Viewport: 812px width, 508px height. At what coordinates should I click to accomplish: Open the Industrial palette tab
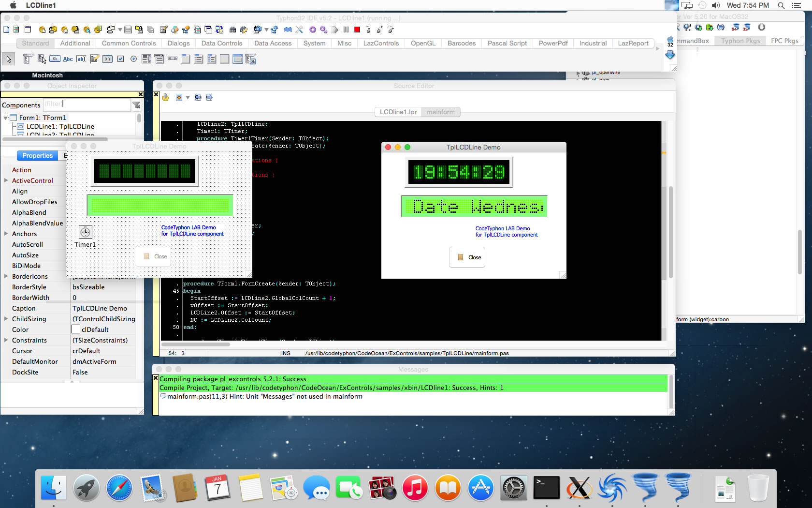coord(593,43)
